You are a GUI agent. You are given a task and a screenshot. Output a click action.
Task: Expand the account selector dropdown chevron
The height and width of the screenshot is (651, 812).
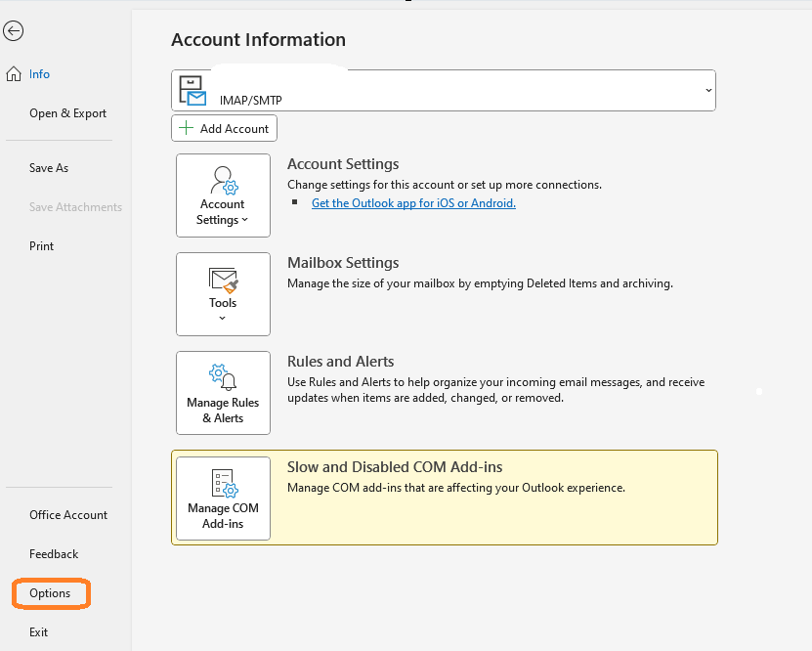point(708,90)
